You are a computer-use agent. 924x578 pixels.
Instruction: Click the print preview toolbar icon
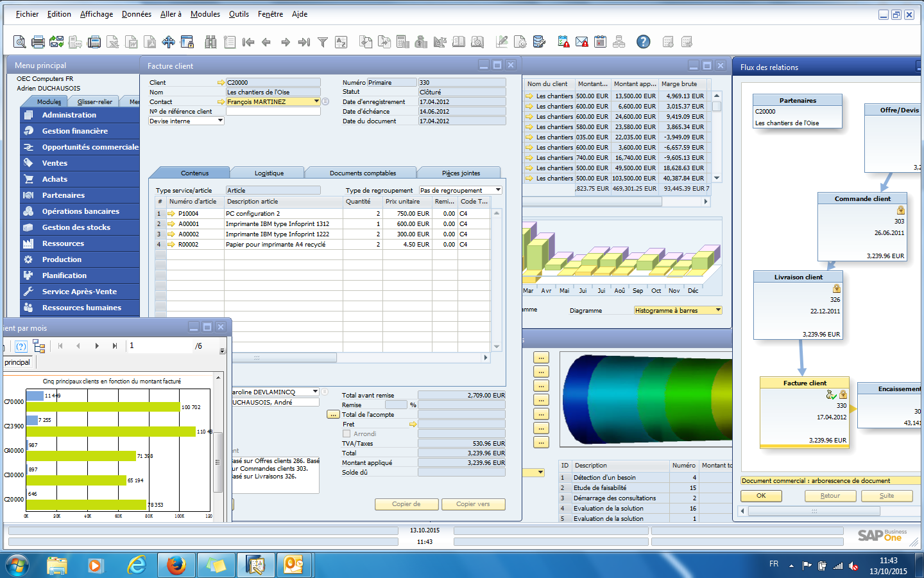pyautogui.click(x=20, y=42)
